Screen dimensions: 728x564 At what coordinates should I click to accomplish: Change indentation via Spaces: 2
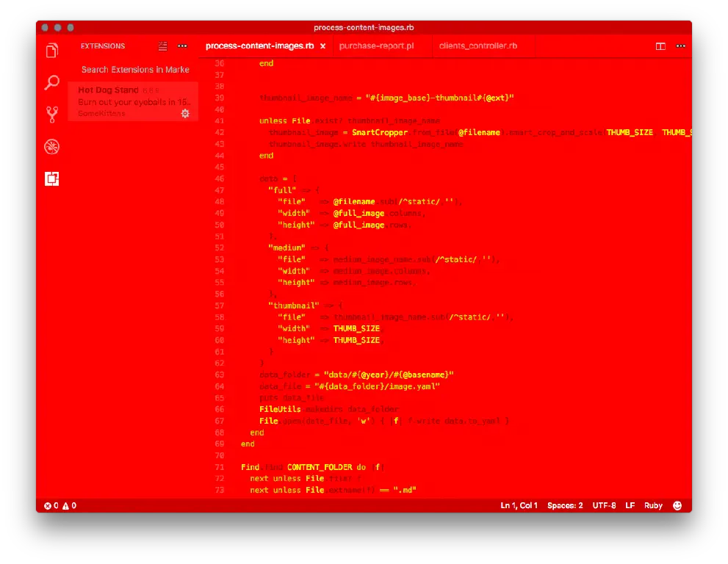click(x=565, y=505)
